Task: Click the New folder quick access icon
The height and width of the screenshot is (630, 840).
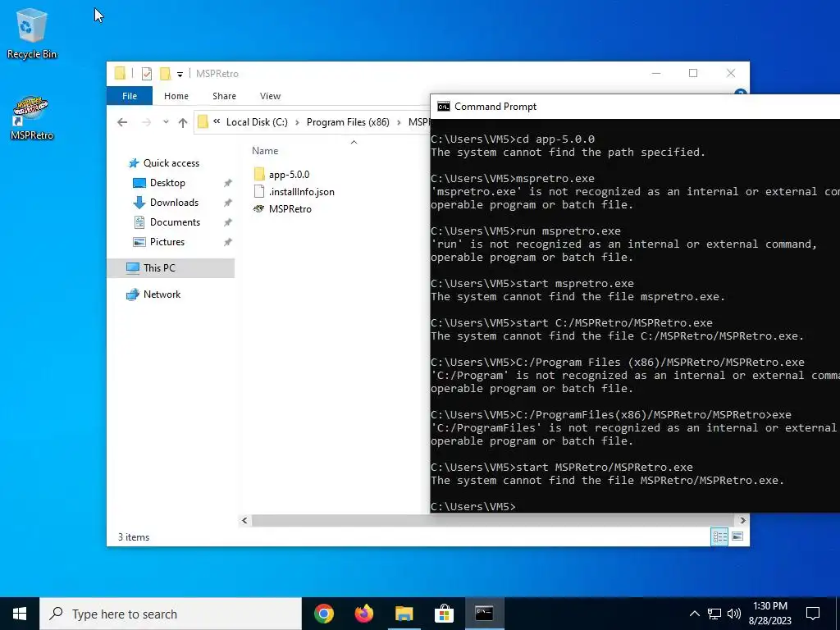Action: coord(165,73)
